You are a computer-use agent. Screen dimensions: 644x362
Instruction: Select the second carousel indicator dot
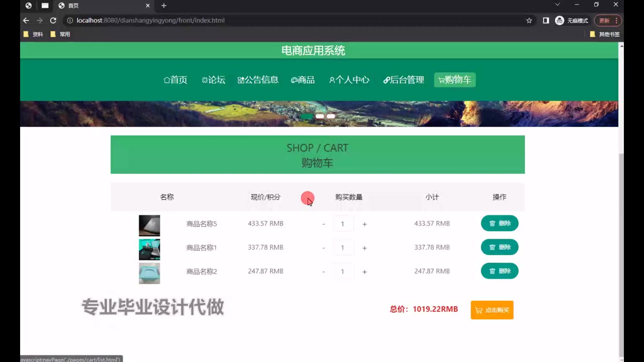[x=320, y=116]
